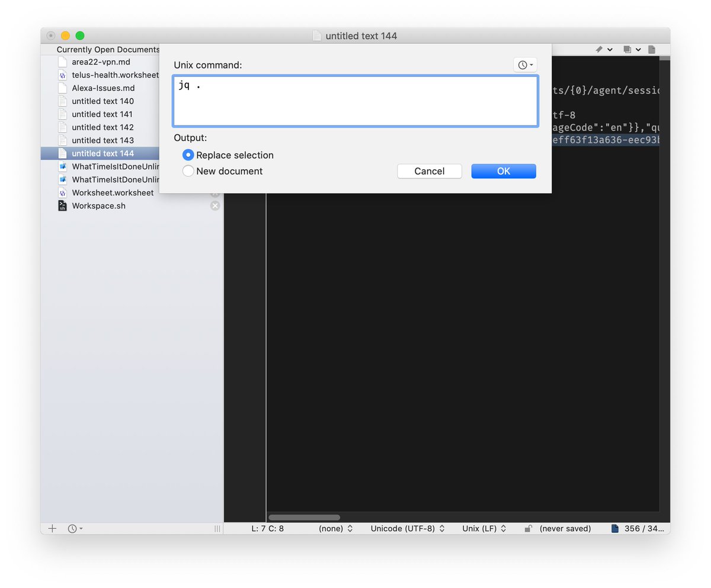
Task: Click the untitled text 144 title bar document icon
Action: pos(317,36)
